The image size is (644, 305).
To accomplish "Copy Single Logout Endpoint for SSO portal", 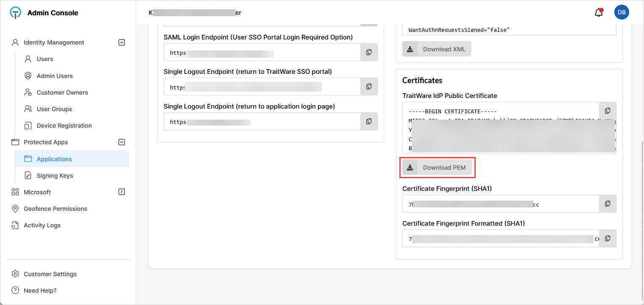I will [x=369, y=87].
